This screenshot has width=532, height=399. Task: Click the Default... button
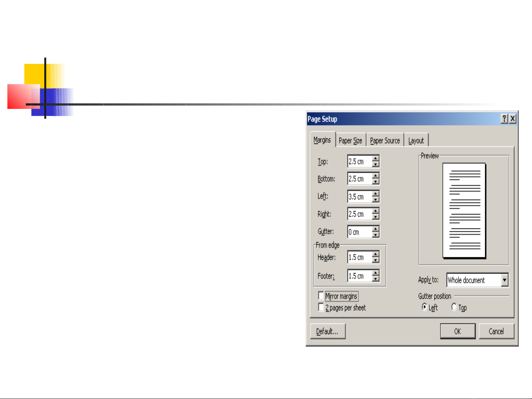(327, 331)
